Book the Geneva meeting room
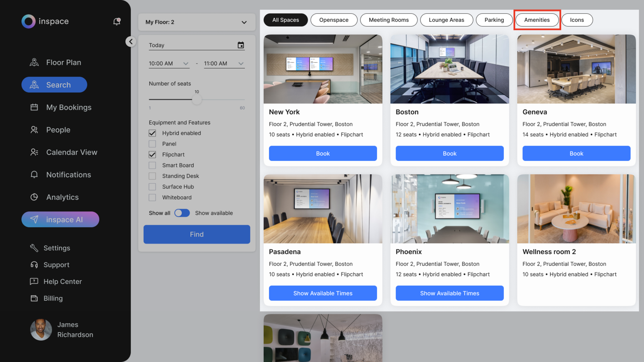The image size is (644, 362). (x=576, y=153)
